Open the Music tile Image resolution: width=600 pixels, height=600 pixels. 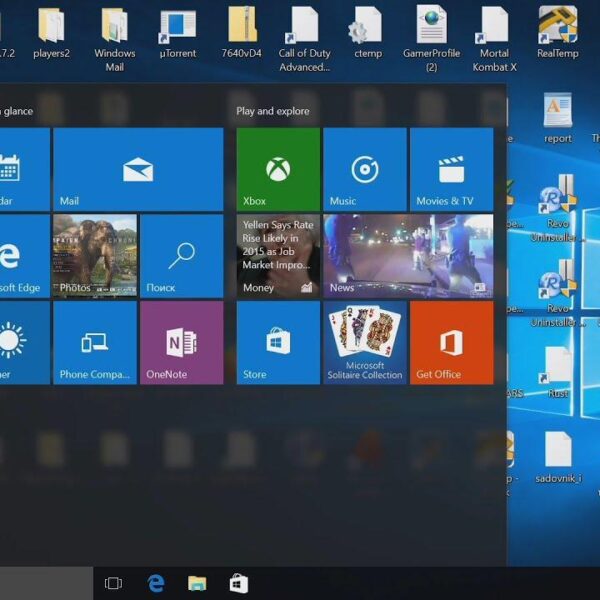coord(365,170)
